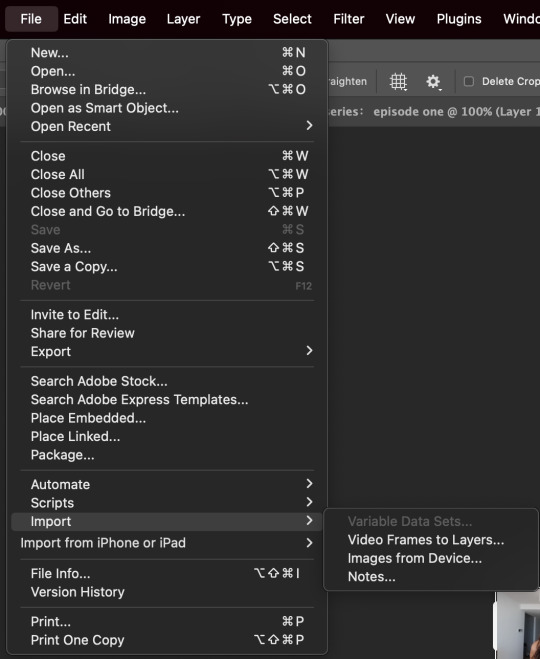Select Open as Smart Object...
The image size is (540, 659).
[x=167, y=108]
